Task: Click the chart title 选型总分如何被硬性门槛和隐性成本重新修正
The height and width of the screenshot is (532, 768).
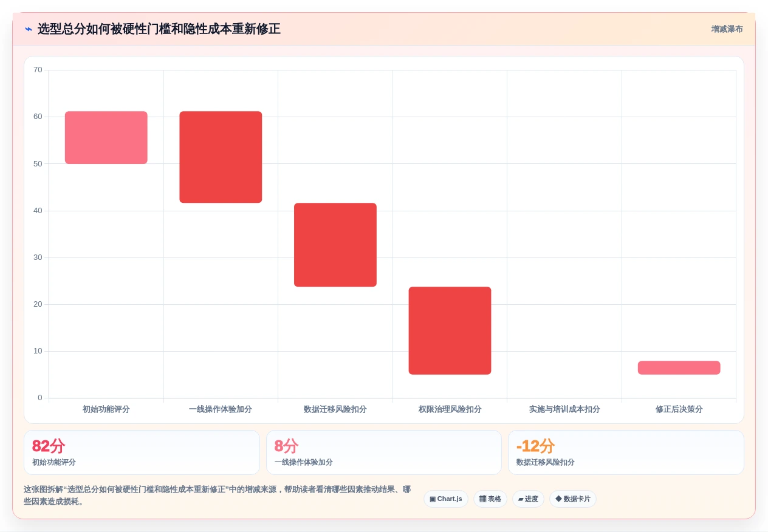Action: pos(159,29)
